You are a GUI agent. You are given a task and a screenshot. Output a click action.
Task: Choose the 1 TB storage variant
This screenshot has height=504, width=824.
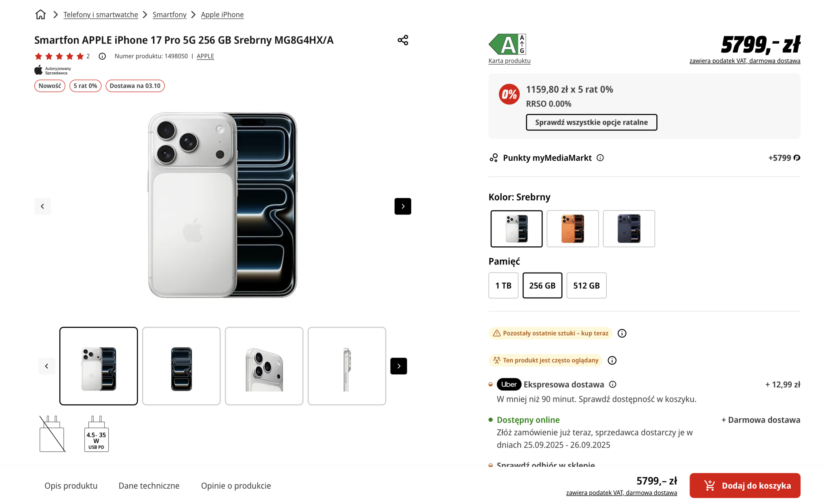[503, 286]
